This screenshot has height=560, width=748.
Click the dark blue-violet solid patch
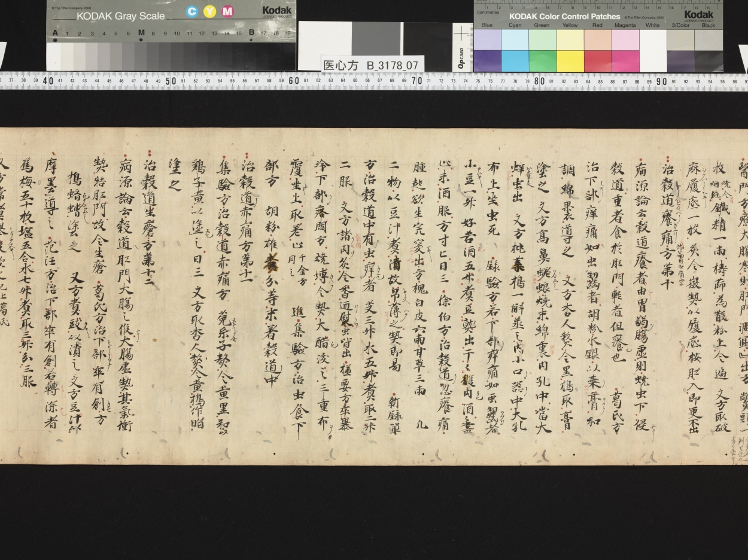[x=487, y=61]
